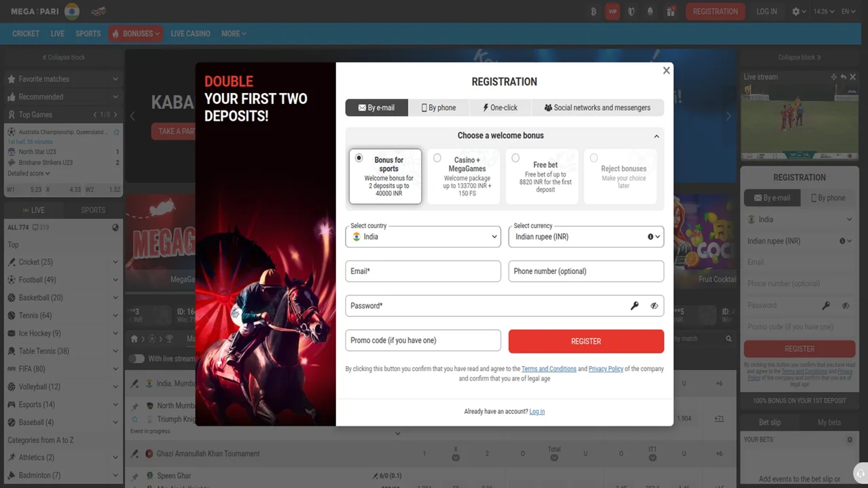Click the home icon in breadcrumb
The width and height of the screenshot is (868, 488).
134,339
